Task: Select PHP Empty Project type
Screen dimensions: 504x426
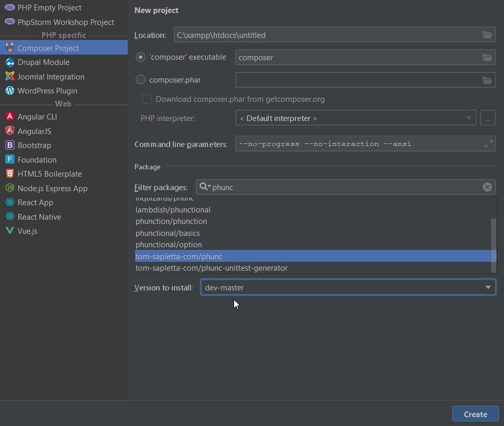Action: [x=64, y=7]
